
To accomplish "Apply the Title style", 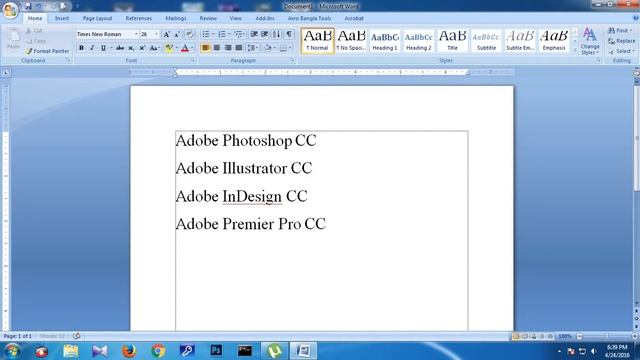I will click(452, 40).
